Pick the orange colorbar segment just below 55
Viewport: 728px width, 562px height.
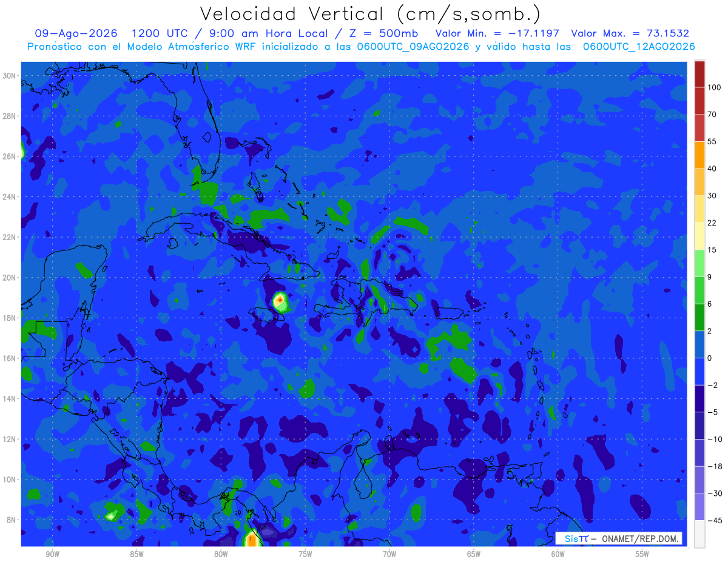[x=699, y=155]
